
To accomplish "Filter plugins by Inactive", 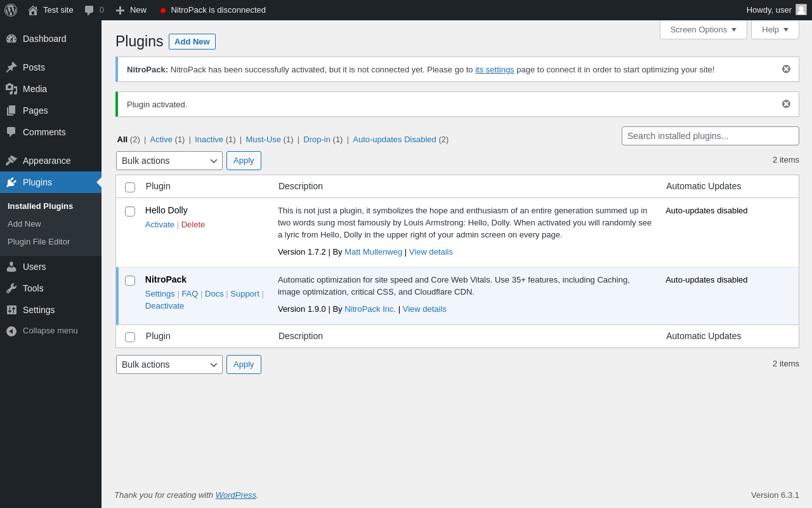I will 209,140.
